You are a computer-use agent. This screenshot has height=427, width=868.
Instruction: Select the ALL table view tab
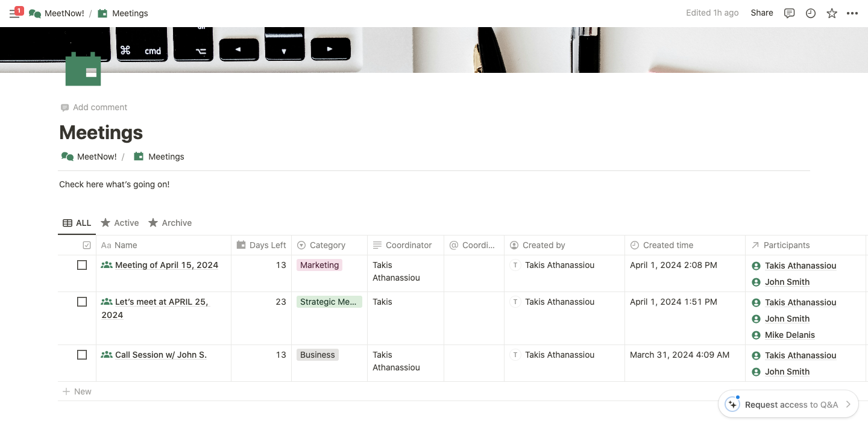[77, 223]
